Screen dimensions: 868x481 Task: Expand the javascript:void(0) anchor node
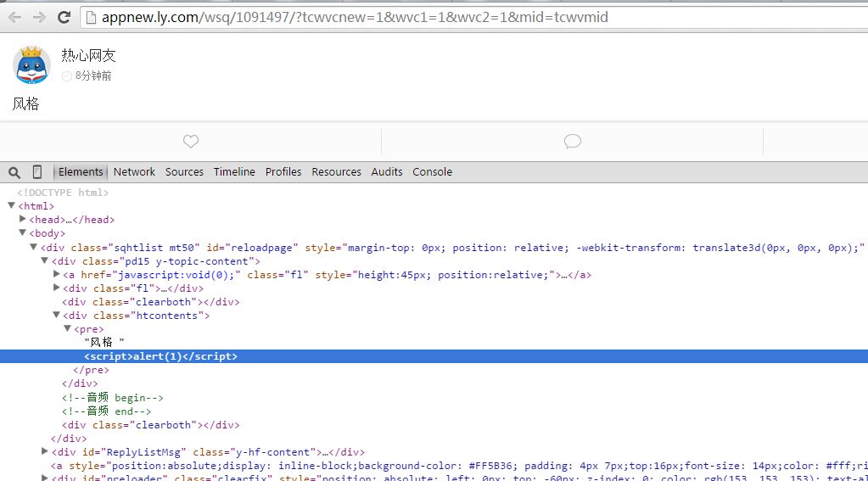coord(57,273)
